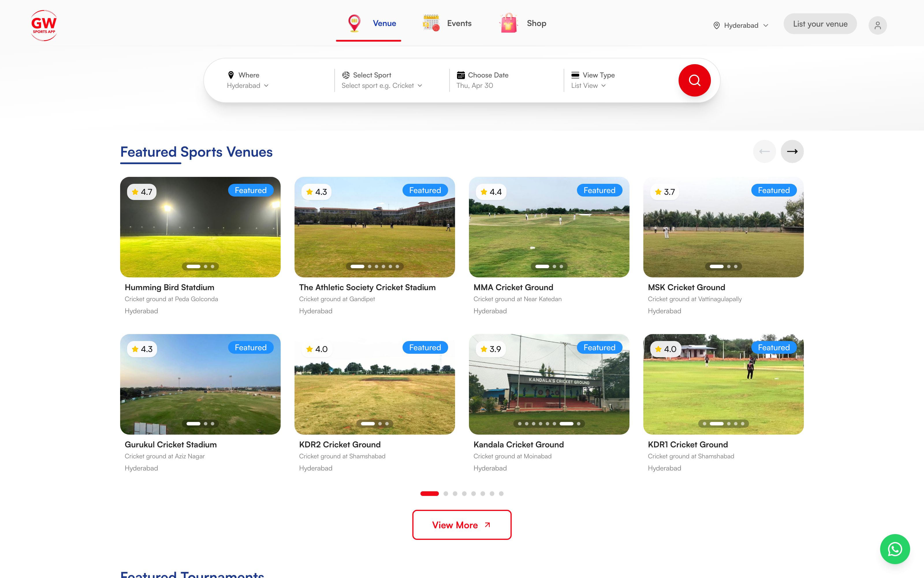Open the MSK Cricket Ground photo

point(723,227)
